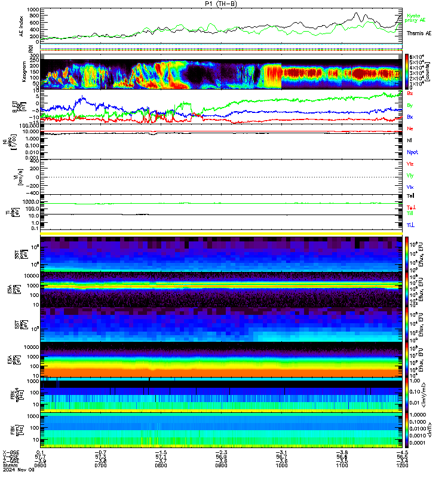
Task: Click the black Ni legend label
Action: point(409,140)
